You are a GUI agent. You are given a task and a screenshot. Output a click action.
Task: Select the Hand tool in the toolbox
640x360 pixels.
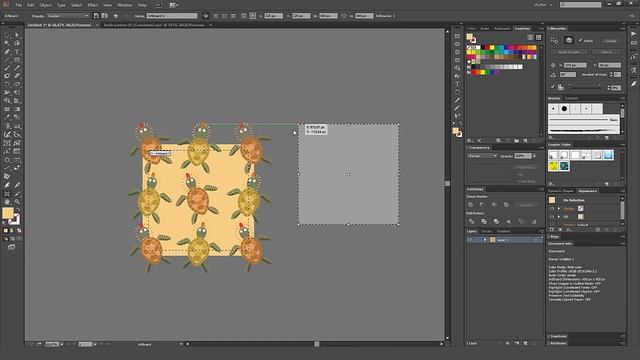click(7, 202)
